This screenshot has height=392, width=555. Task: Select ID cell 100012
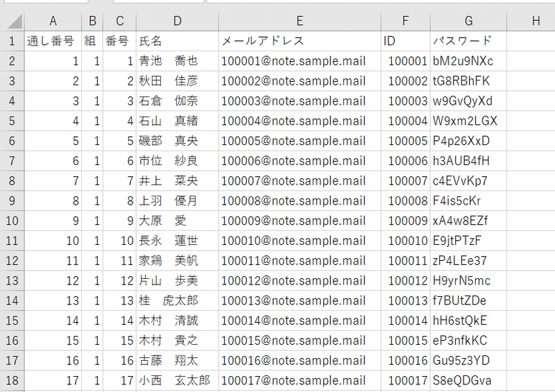click(406, 281)
